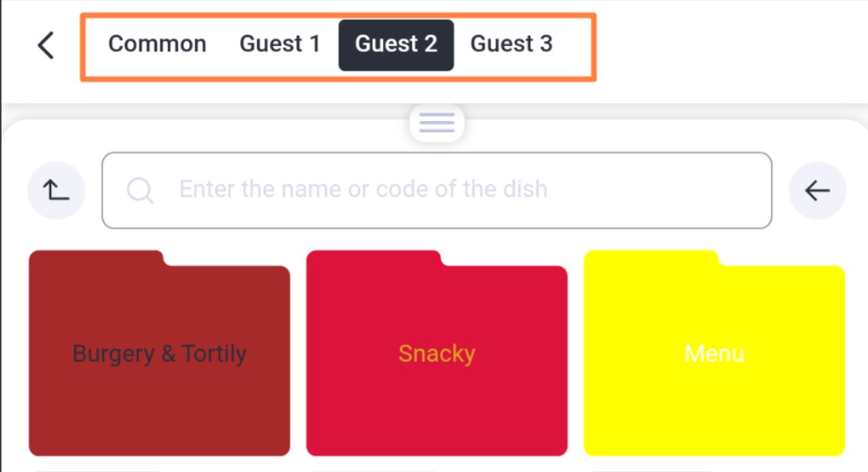This screenshot has width=868, height=472.
Task: Switch to the Guest 3 tab
Action: click(511, 44)
